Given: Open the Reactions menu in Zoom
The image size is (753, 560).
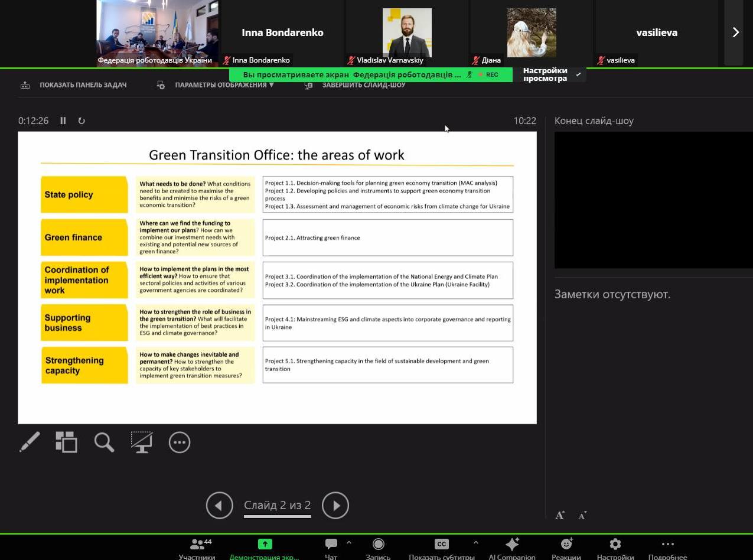Looking at the screenshot, I should click(x=566, y=549).
